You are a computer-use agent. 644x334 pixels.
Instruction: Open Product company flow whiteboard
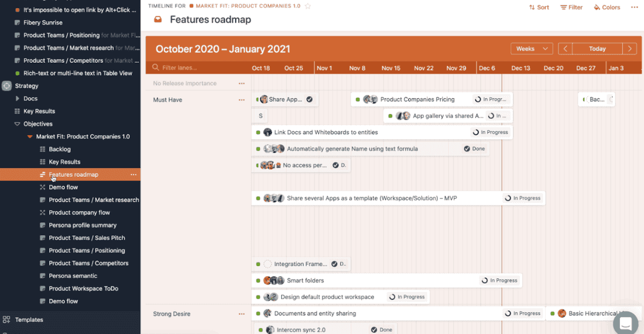[x=79, y=212]
